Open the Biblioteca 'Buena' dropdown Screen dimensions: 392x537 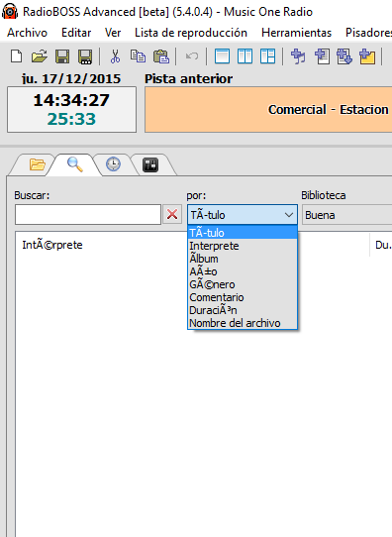click(x=347, y=215)
